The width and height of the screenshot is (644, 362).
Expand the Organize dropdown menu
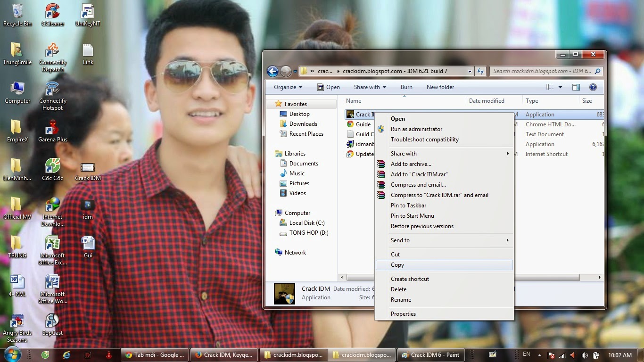[x=288, y=87]
